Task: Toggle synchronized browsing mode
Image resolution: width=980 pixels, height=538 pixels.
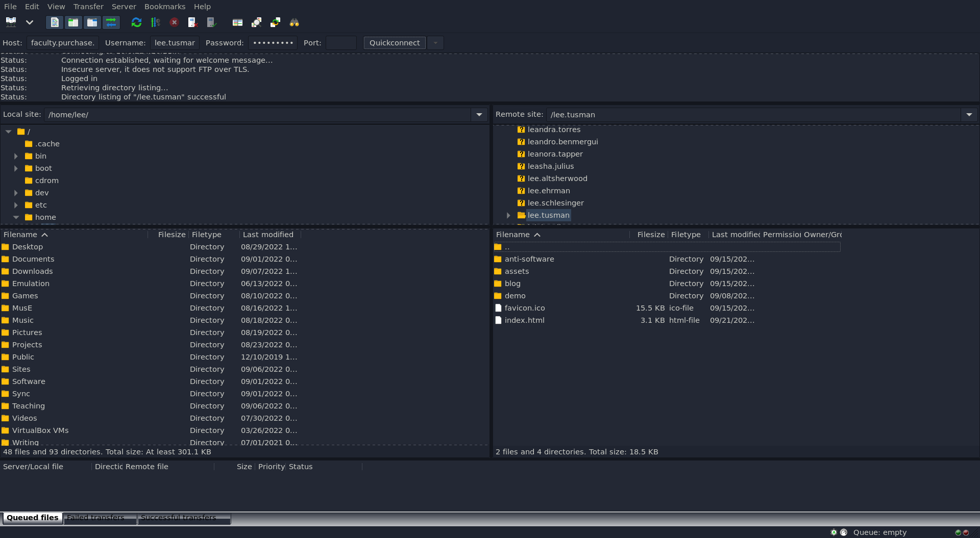Action: point(276,22)
